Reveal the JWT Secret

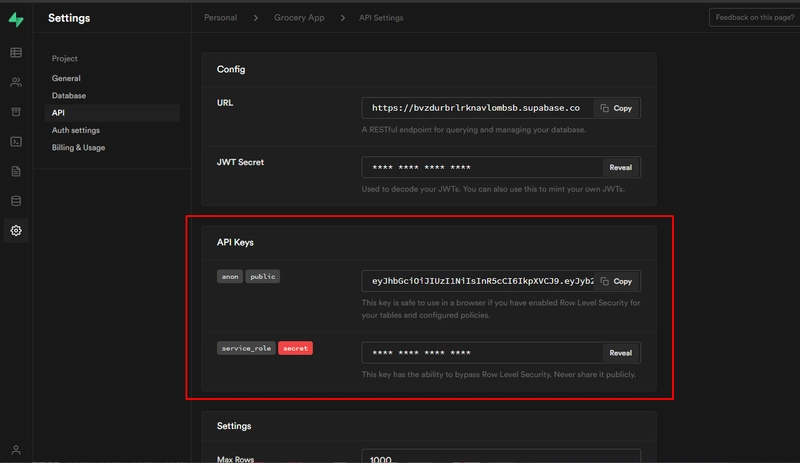coord(620,167)
